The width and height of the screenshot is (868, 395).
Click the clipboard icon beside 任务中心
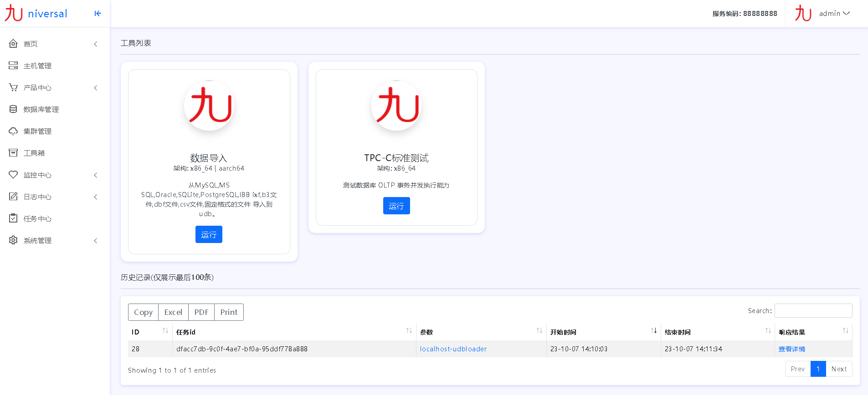point(13,218)
